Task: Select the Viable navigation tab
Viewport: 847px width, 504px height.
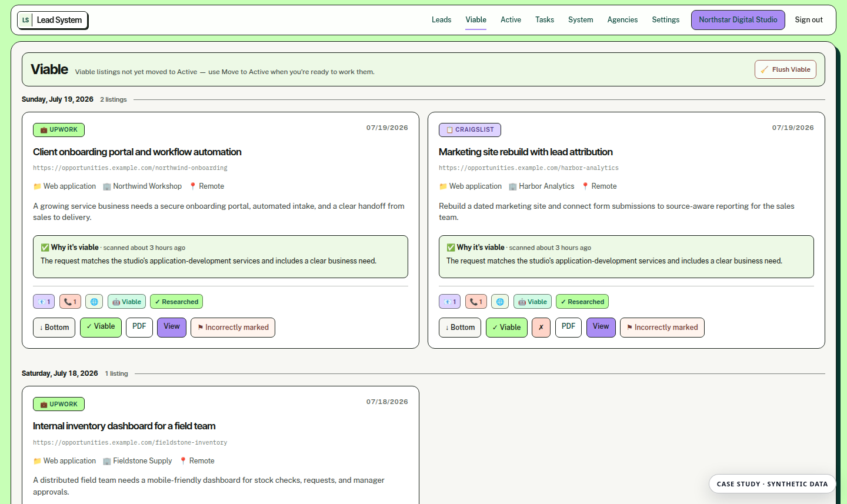Action: (x=476, y=19)
